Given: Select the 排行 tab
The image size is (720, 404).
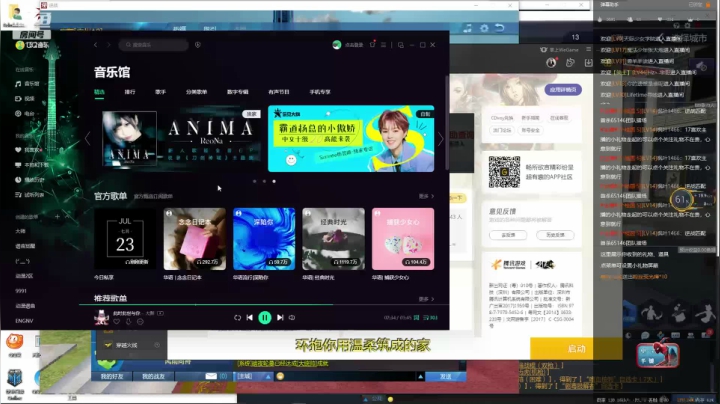Looking at the screenshot, I should pyautogui.click(x=130, y=92).
